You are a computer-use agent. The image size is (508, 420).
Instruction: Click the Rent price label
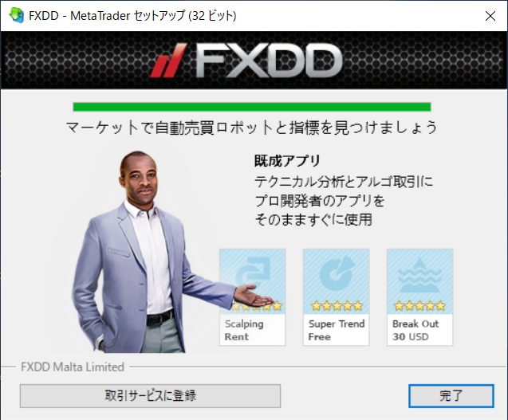(237, 337)
